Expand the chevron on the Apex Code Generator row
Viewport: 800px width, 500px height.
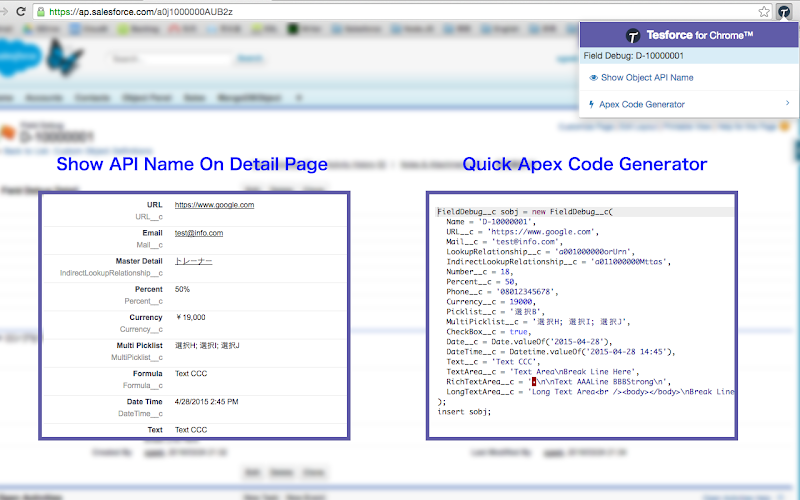787,103
